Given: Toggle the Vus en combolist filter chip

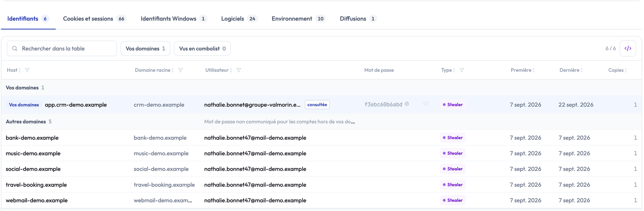Looking at the screenshot, I should point(202,48).
